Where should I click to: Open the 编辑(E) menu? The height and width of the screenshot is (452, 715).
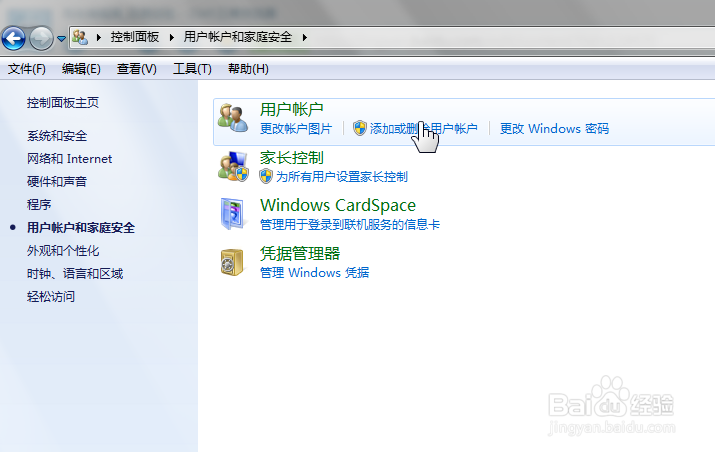tap(81, 69)
